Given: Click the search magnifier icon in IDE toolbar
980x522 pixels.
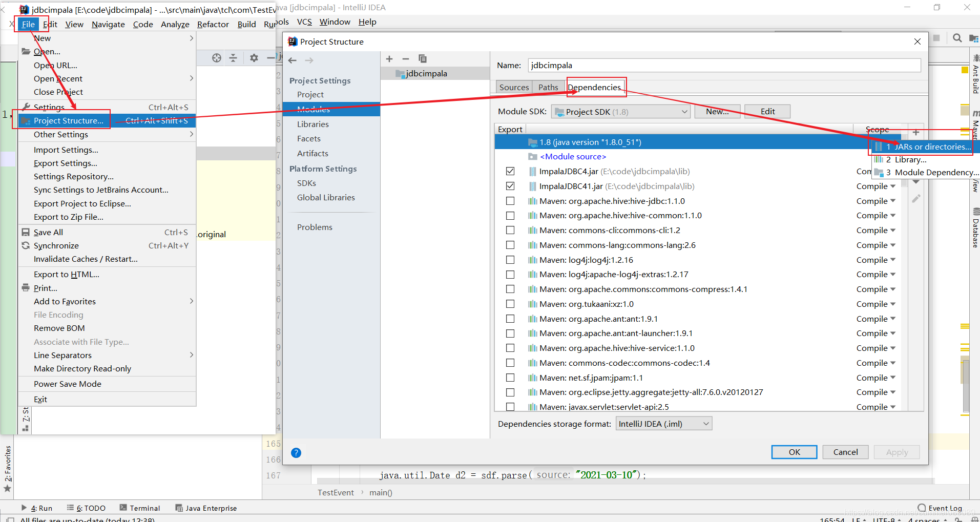Looking at the screenshot, I should coord(957,38).
